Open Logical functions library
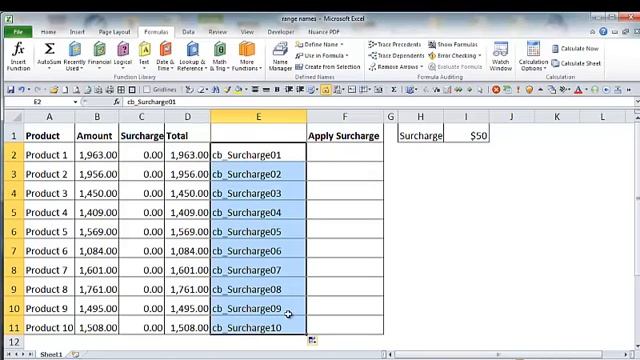 pyautogui.click(x=123, y=56)
